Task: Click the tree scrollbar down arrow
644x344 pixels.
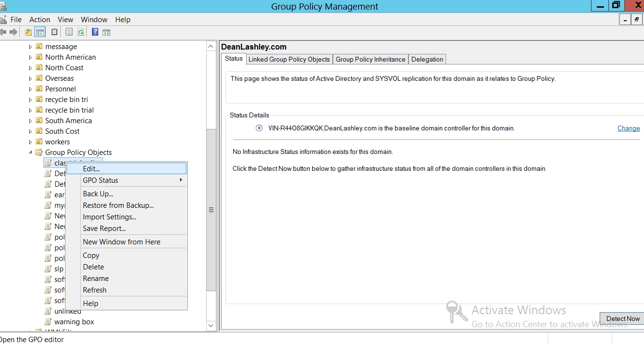Action: [211, 326]
